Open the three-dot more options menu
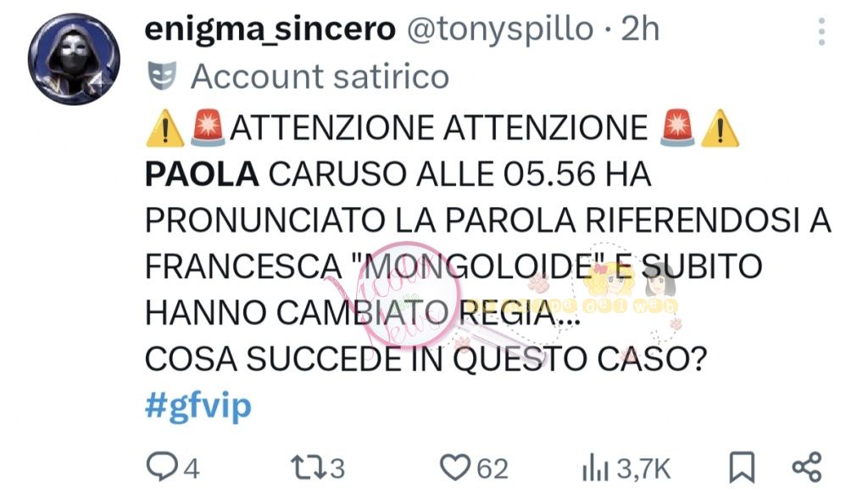868x503 pixels. 821,31
